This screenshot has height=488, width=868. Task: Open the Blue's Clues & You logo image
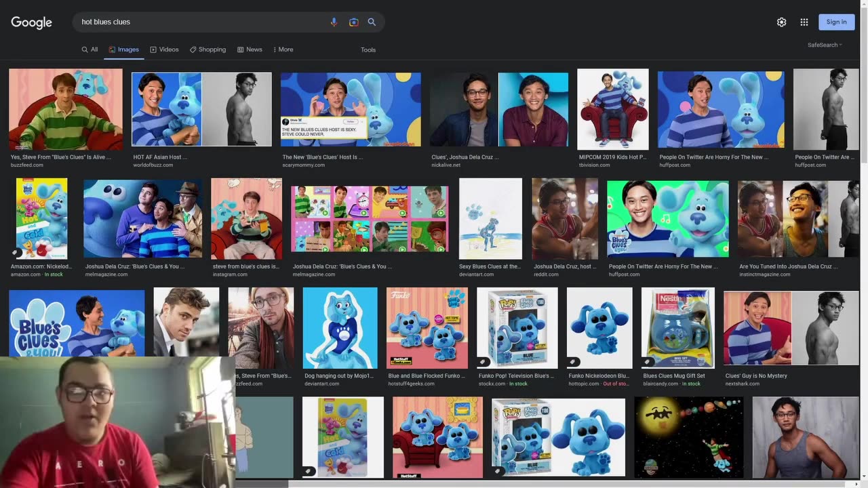(x=77, y=323)
